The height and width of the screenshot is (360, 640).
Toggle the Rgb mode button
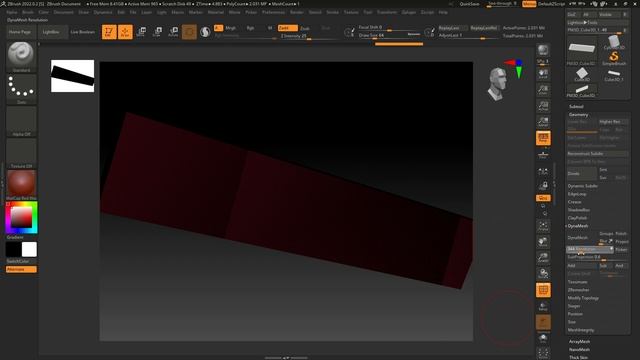pos(250,28)
